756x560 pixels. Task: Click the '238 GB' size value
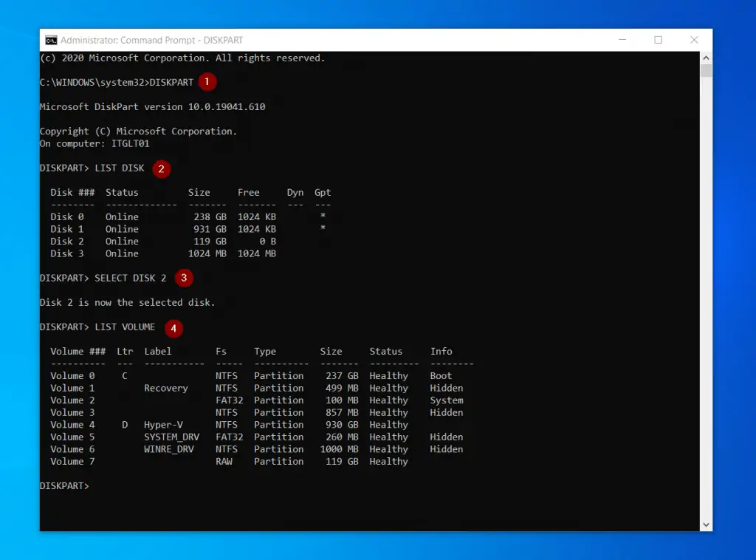point(210,216)
